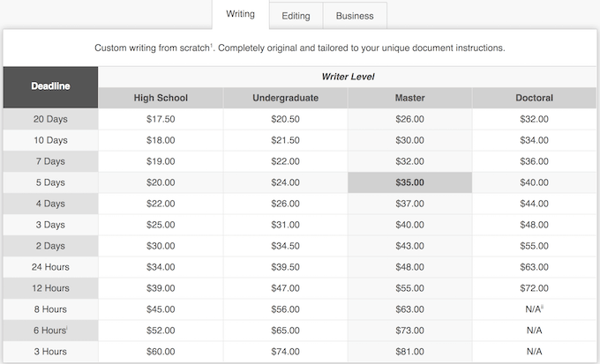
Task: Click the Doctoral column header
Action: pos(534,98)
